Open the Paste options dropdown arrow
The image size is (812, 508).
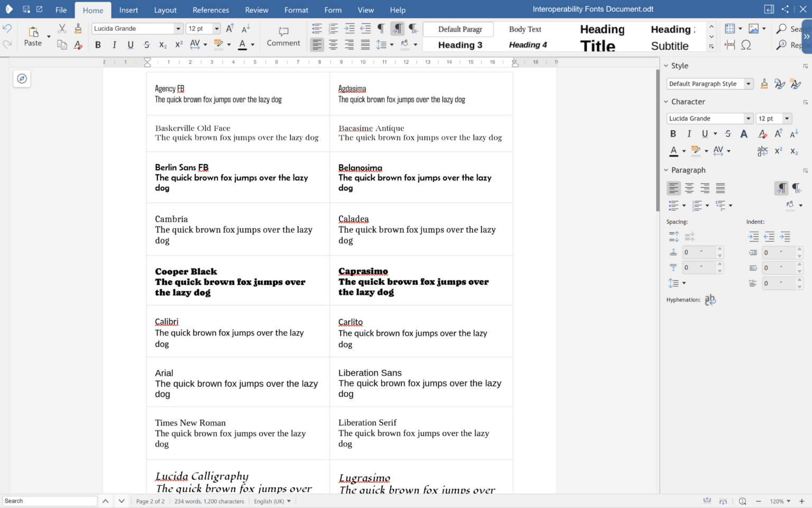49,37
